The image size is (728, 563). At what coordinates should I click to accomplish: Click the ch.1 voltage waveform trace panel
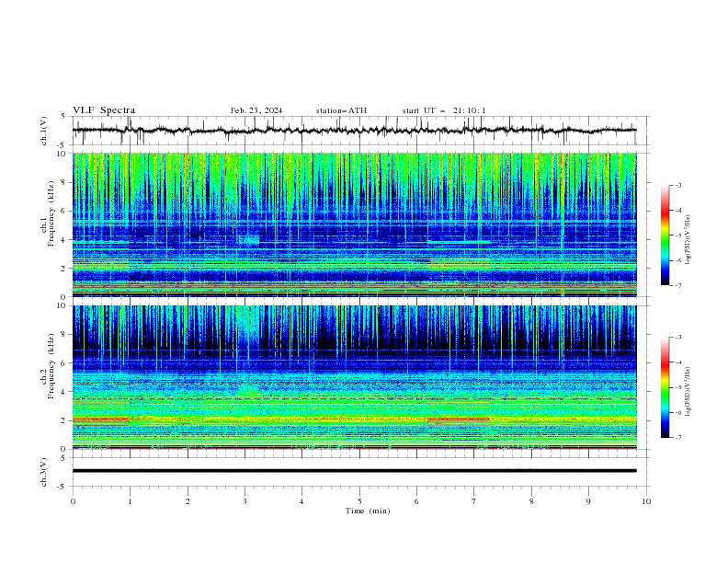point(361,131)
